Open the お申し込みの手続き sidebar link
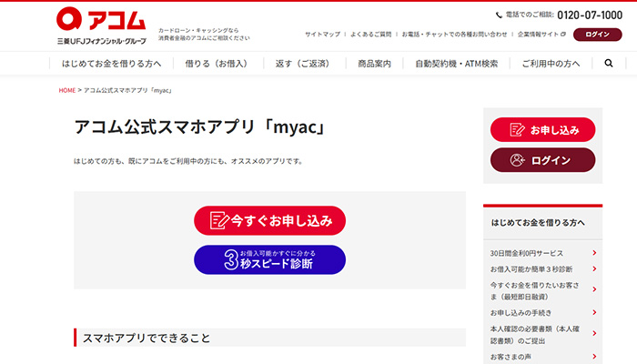 pos(521,312)
